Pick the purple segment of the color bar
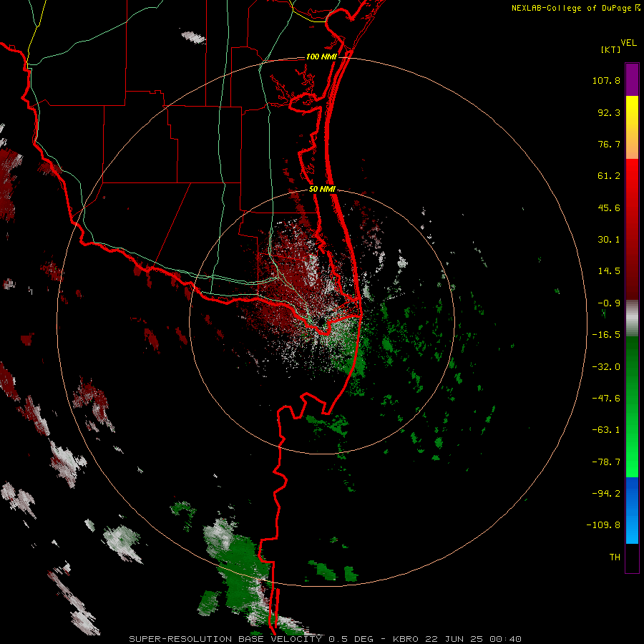 632,79
